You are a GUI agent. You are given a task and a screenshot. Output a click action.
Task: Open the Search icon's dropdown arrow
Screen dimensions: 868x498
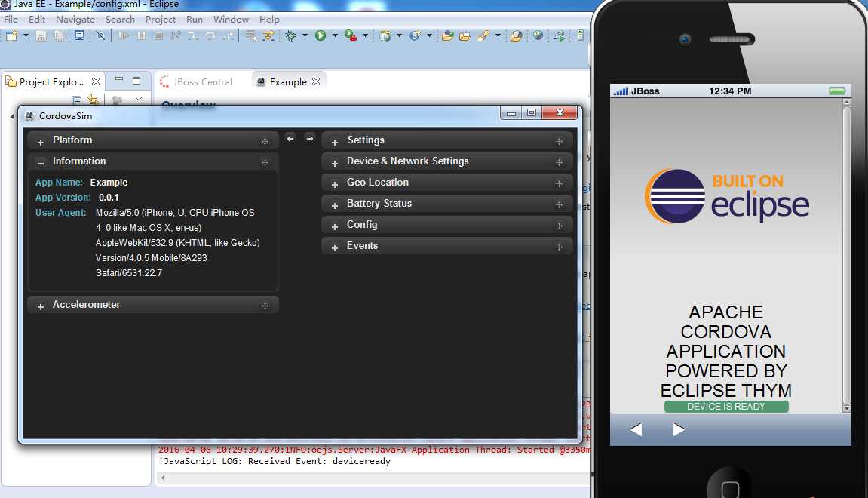498,36
